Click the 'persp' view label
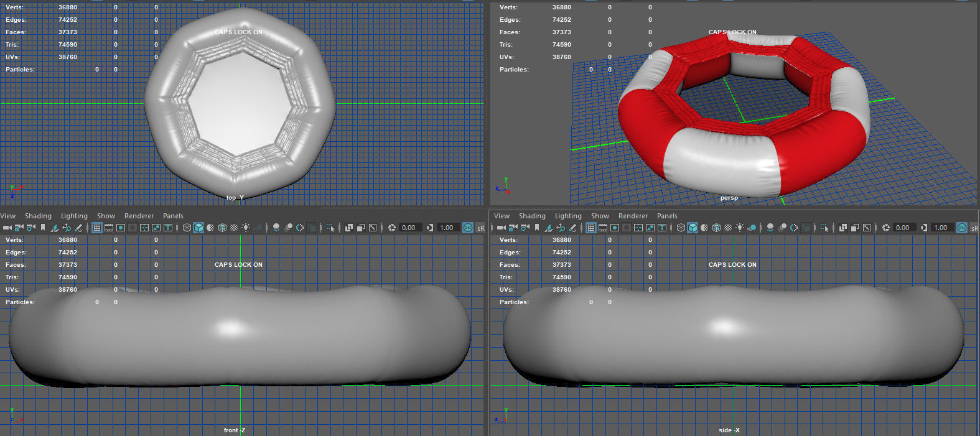The width and height of the screenshot is (980, 436). pos(729,198)
